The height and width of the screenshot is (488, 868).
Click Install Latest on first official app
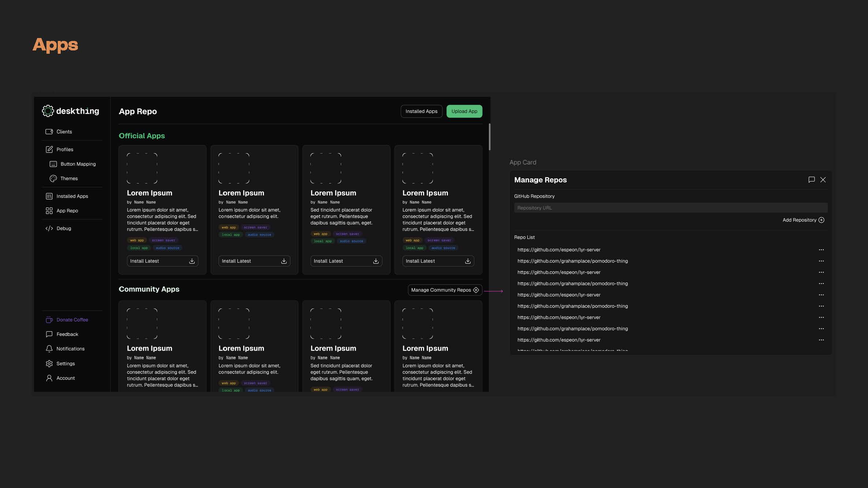[162, 261]
